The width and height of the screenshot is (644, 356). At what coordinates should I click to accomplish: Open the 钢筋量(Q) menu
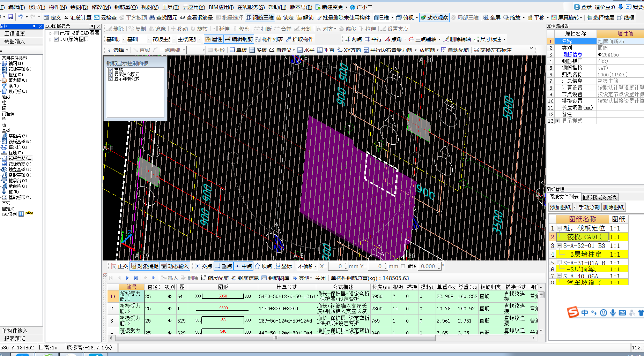click(x=126, y=7)
